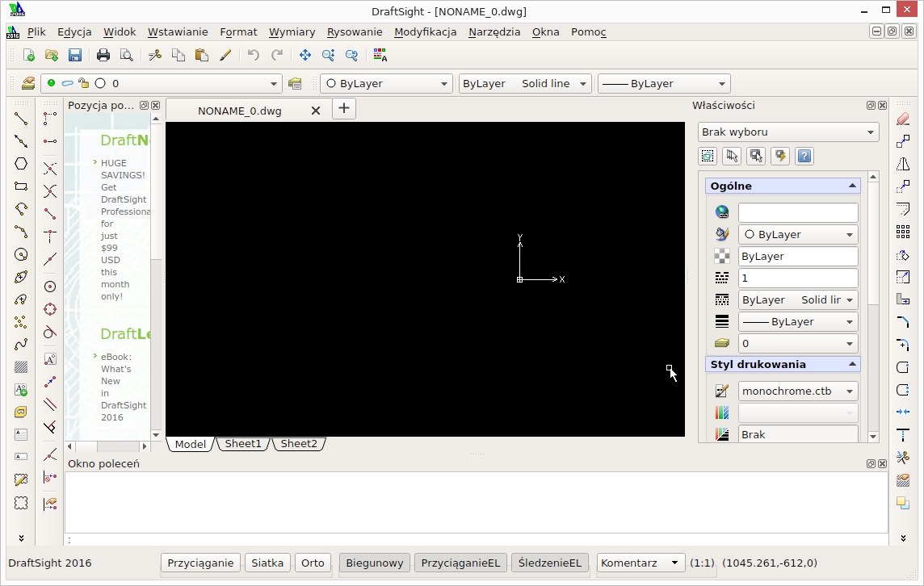
Task: Toggle Siatka grid mode
Action: [x=267, y=563]
